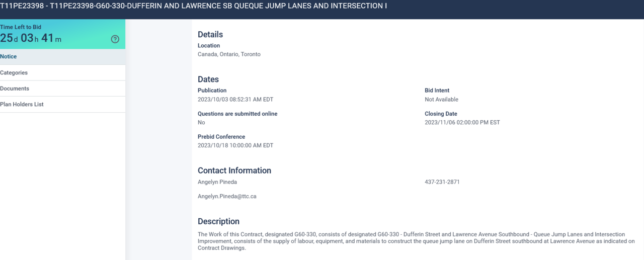This screenshot has width=644, height=260.
Task: Open the Documents section
Action: pos(15,89)
